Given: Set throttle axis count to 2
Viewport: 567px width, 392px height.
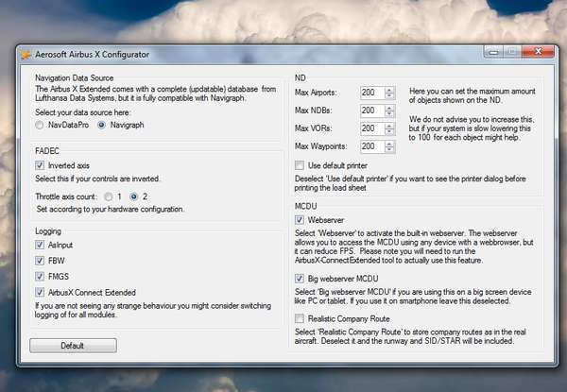Looking at the screenshot, I should 134,196.
